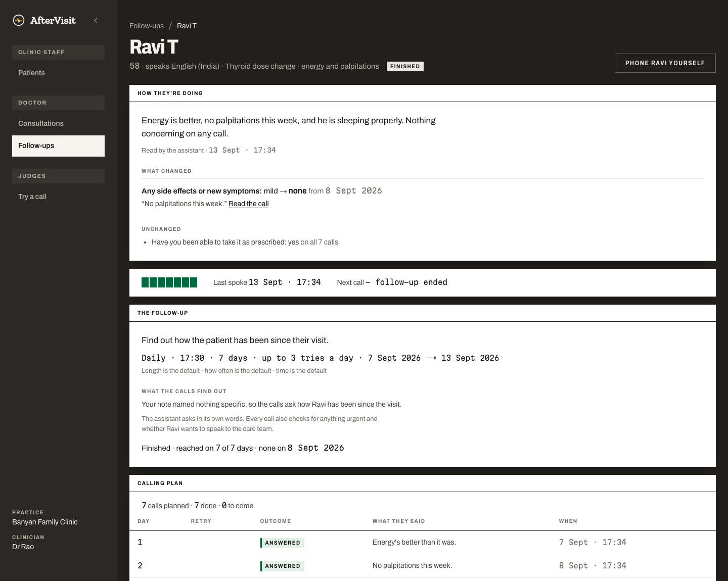The height and width of the screenshot is (581, 728).
Task: Click the "7 Sept · 17:34" time cell
Action: 593,542
